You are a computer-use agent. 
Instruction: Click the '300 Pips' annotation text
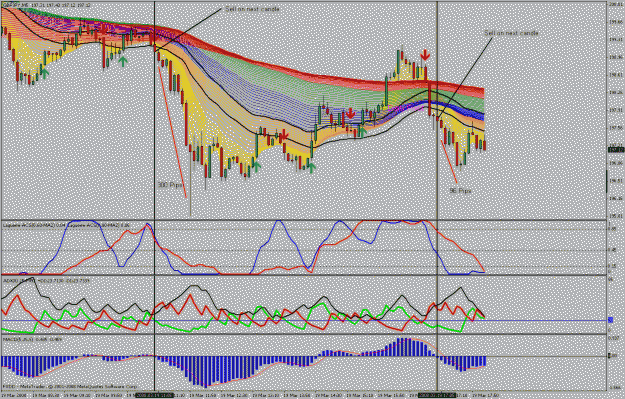click(x=170, y=185)
